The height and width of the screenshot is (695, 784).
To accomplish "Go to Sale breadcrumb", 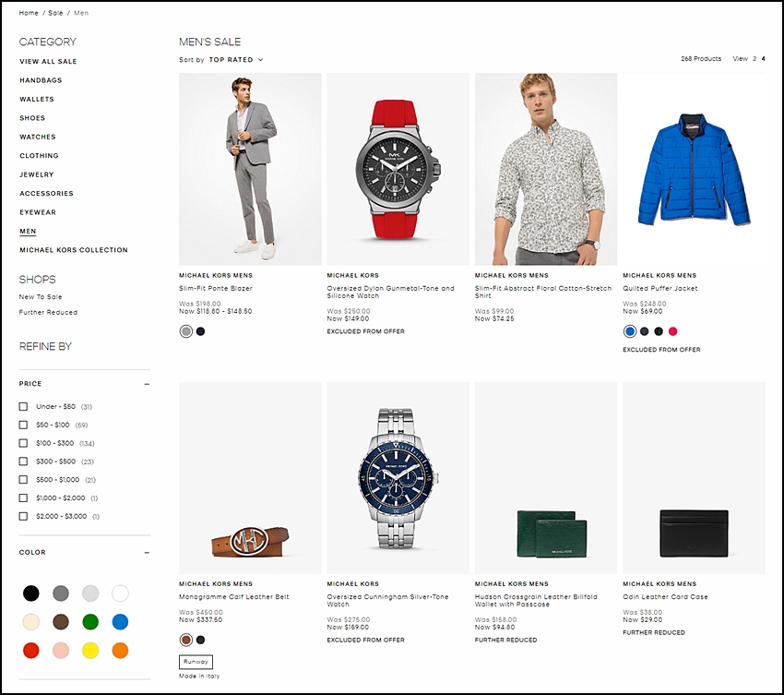I will (x=55, y=13).
